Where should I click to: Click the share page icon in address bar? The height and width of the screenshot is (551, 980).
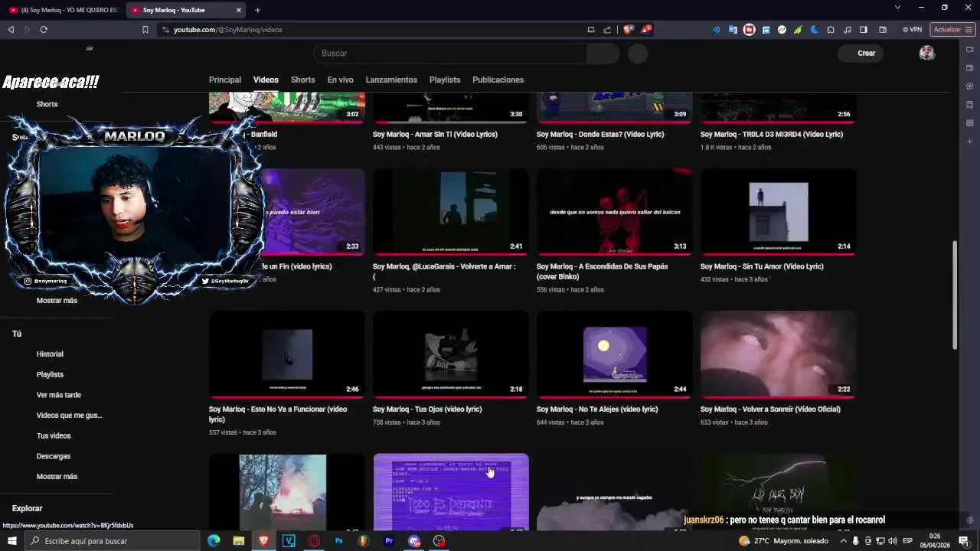pos(607,30)
